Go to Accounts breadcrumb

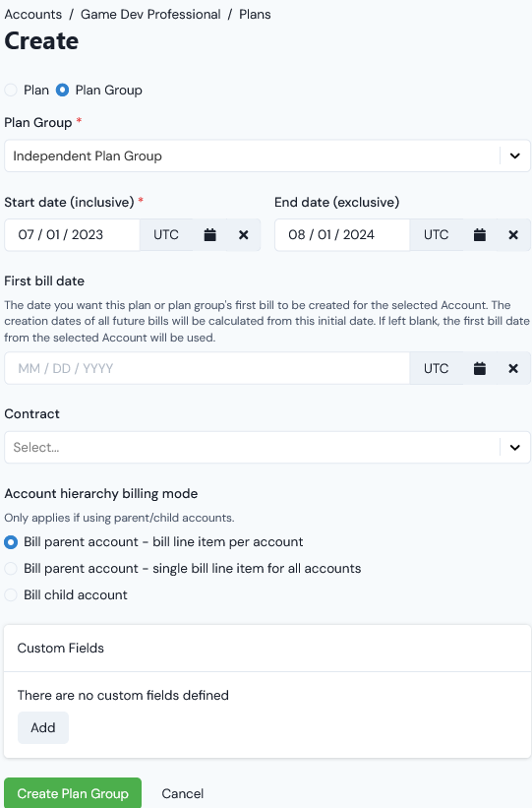(33, 15)
